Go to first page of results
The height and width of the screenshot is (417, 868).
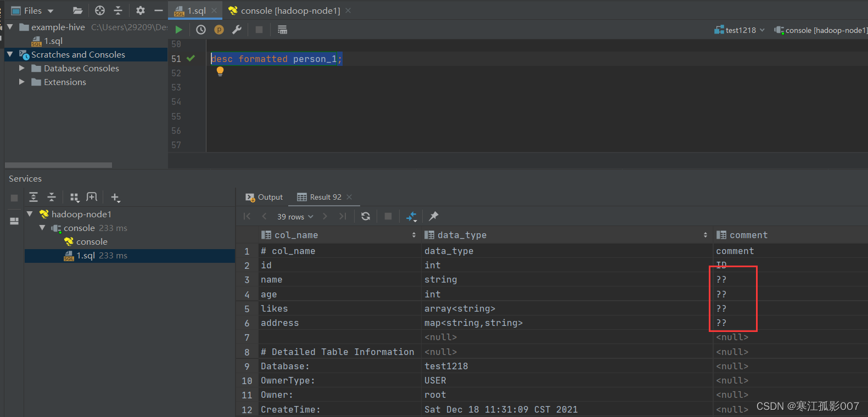(x=247, y=216)
